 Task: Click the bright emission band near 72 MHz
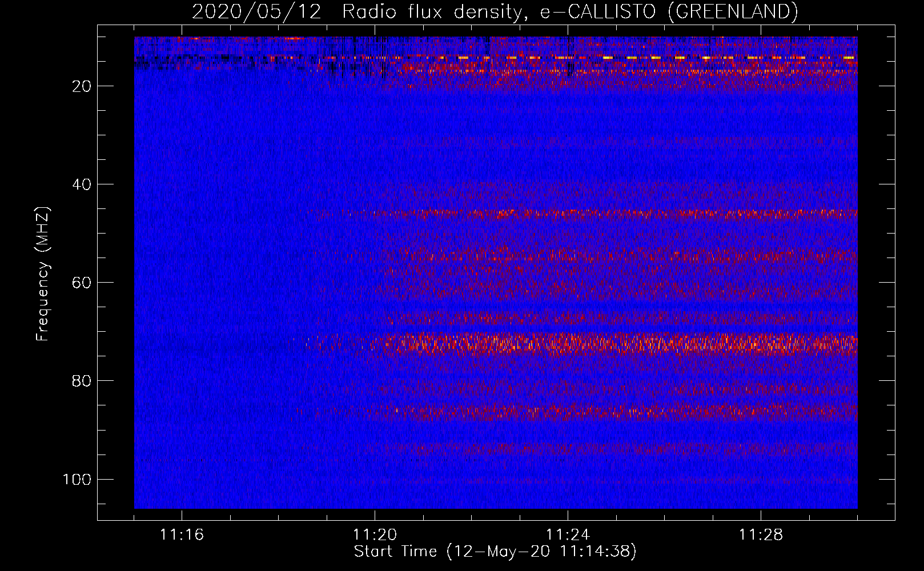(577, 344)
